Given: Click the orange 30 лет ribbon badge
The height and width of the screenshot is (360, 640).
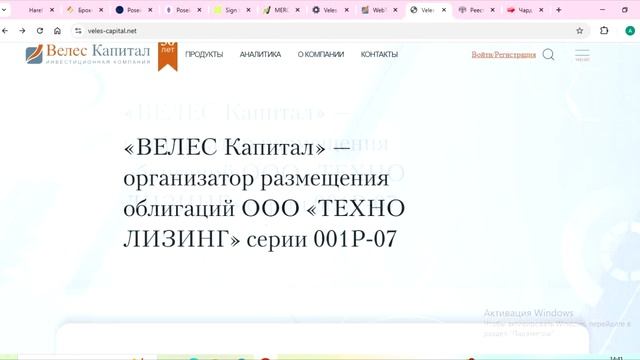Looking at the screenshot, I should 168,56.
